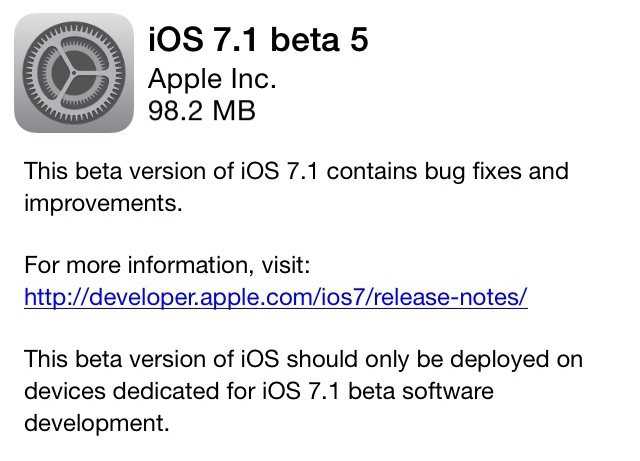This screenshot has width=640, height=461.
Task: Click "ios7" in the URL path
Action: point(340,297)
